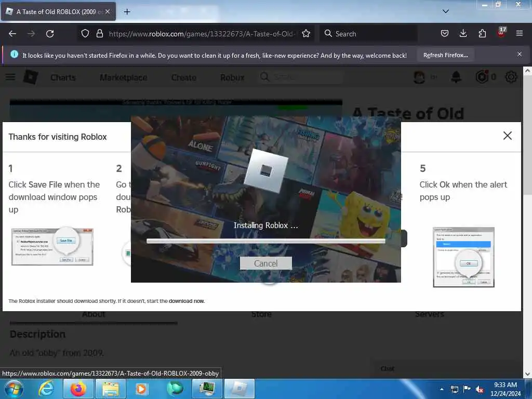The width and height of the screenshot is (532, 399).
Task: Open the green monitor tool taskbar icon
Action: pyautogui.click(x=207, y=389)
